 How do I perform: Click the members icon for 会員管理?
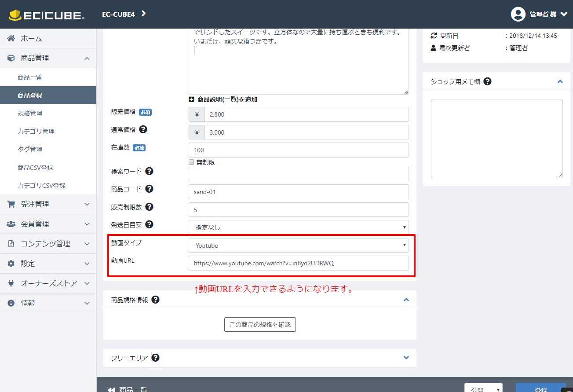coord(11,224)
